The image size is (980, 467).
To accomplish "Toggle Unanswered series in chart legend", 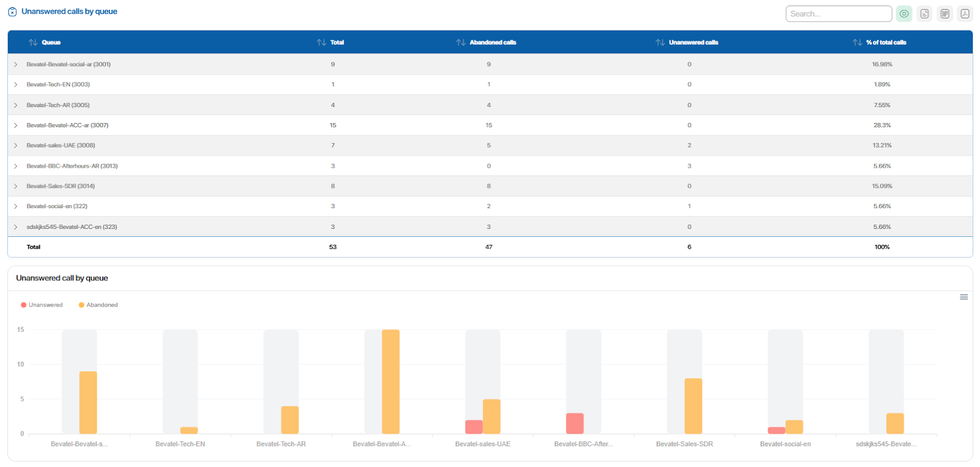I will click(x=42, y=305).
